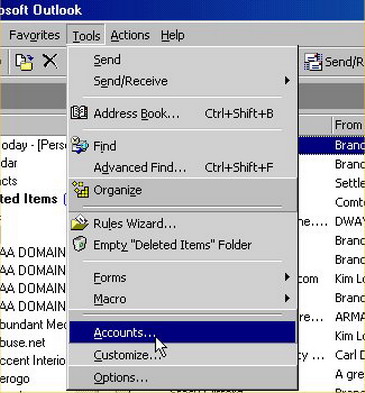This screenshot has width=365, height=393.
Task: Select the Carl D sender row
Action: (350, 355)
